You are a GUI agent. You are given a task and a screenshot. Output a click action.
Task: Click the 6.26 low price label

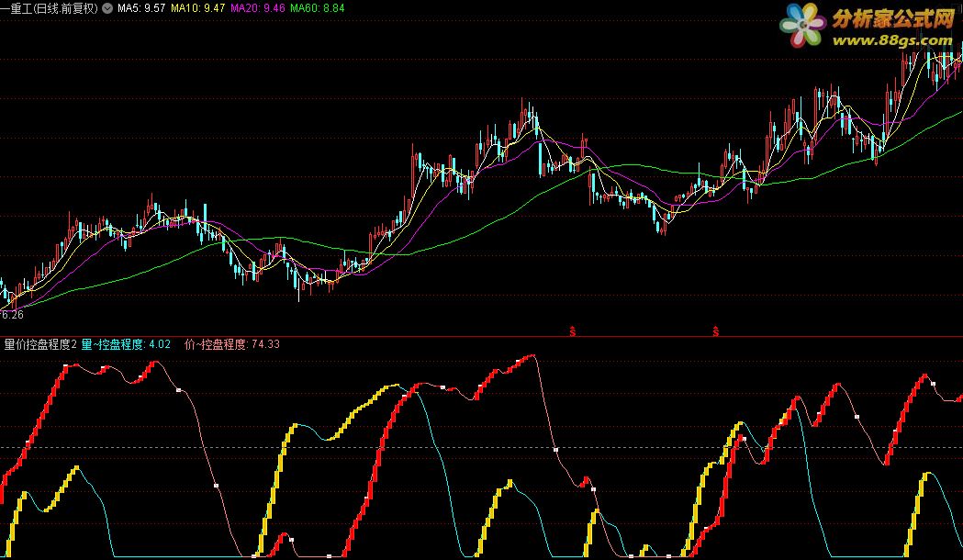(x=12, y=315)
